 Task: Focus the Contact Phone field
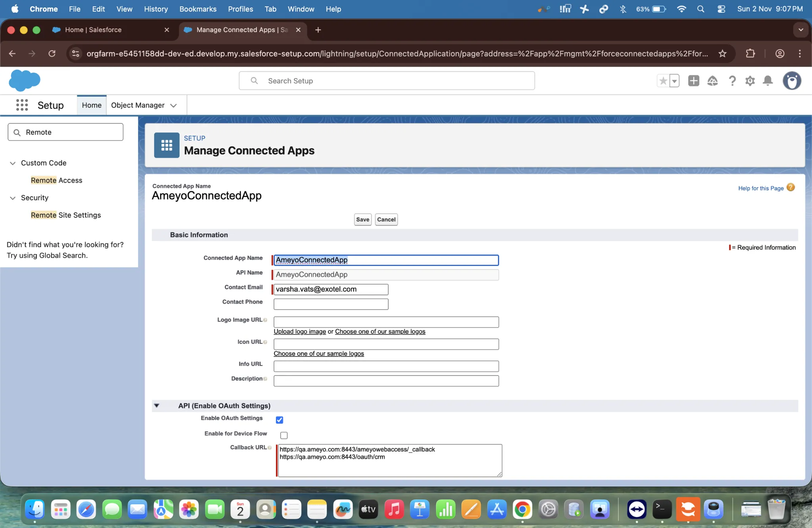pyautogui.click(x=331, y=304)
